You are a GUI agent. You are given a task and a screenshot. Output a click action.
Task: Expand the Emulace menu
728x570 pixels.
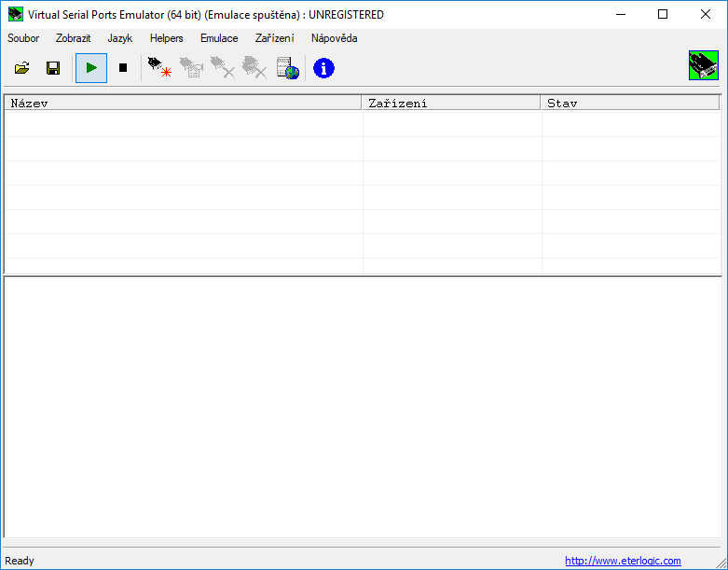[x=219, y=38]
